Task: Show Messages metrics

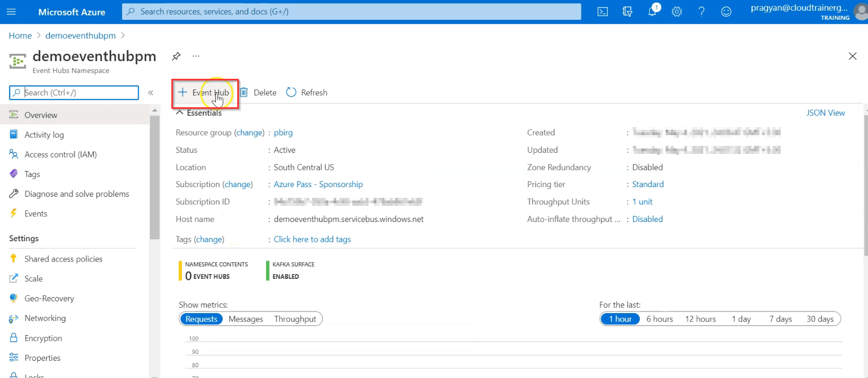Action: 246,319
